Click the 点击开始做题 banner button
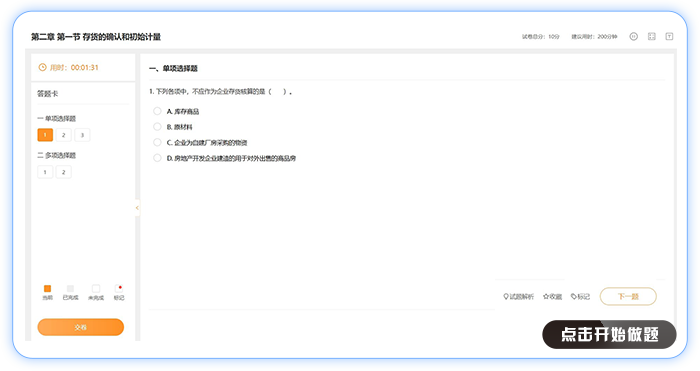This screenshot has height=371, width=700. click(609, 334)
